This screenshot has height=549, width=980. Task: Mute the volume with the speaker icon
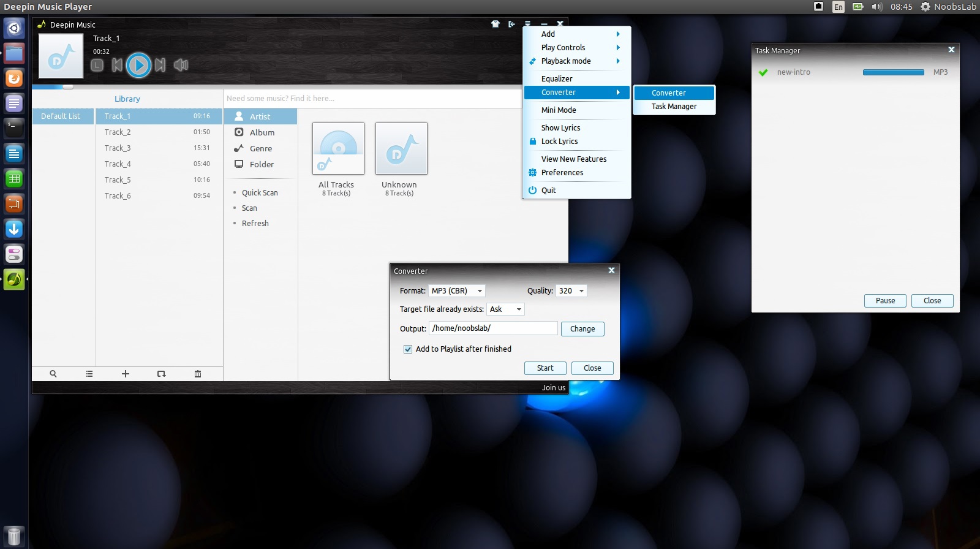tap(181, 65)
